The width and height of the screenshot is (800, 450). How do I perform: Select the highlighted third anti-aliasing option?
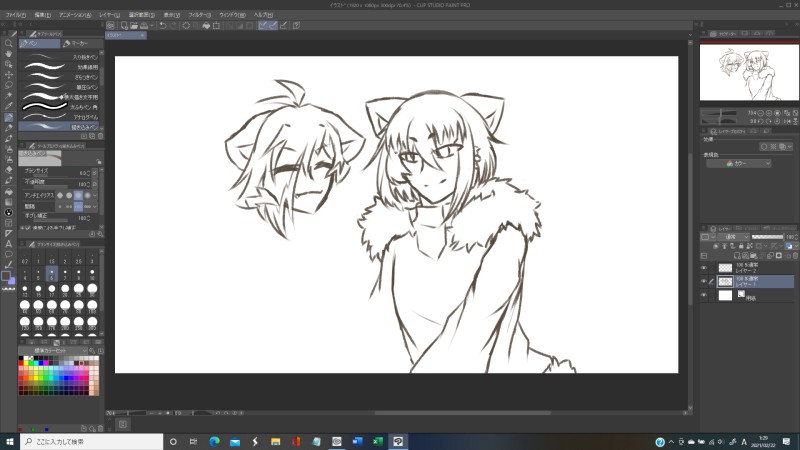coord(78,195)
